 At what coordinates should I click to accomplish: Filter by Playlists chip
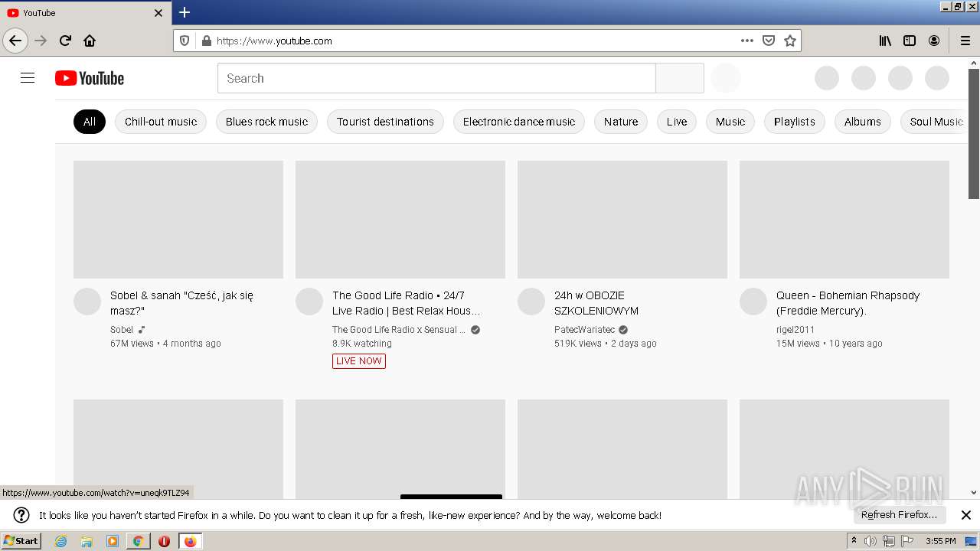[x=795, y=122]
